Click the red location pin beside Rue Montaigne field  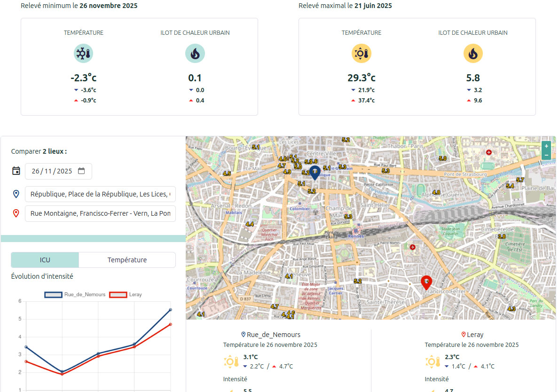[16, 213]
